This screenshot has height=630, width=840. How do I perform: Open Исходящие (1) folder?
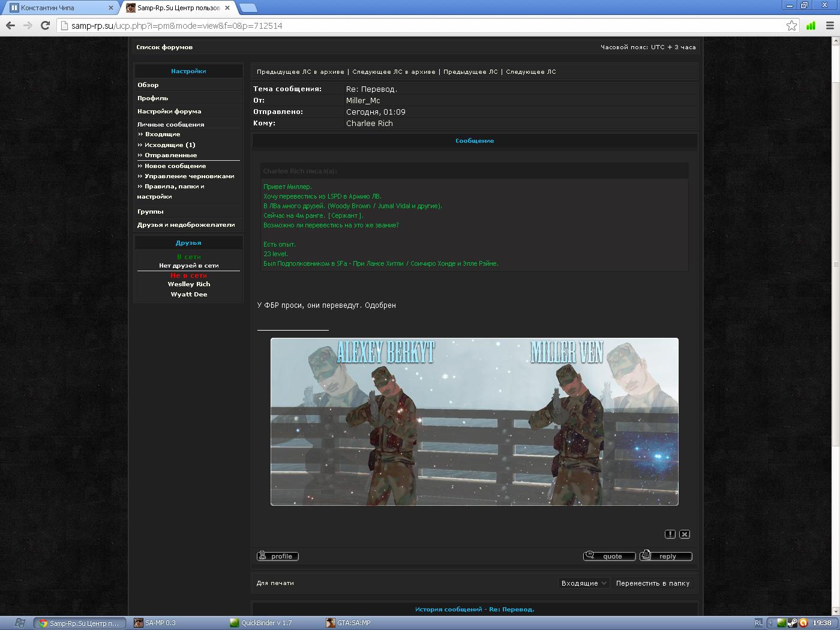coord(170,145)
